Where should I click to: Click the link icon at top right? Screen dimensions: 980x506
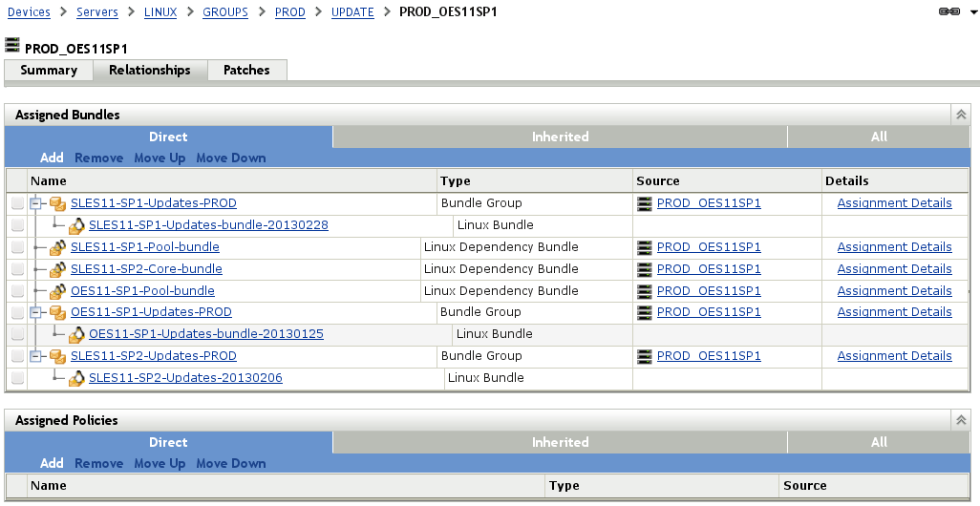point(949,11)
